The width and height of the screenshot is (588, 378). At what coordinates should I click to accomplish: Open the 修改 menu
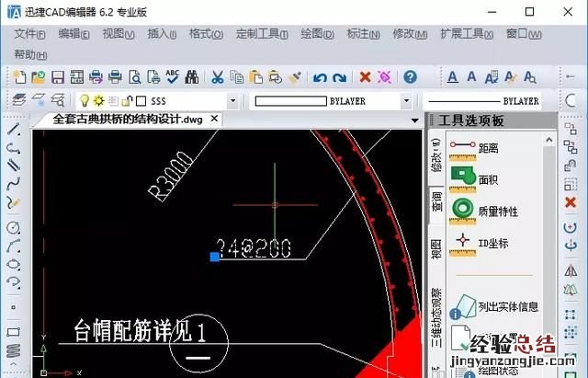(410, 34)
